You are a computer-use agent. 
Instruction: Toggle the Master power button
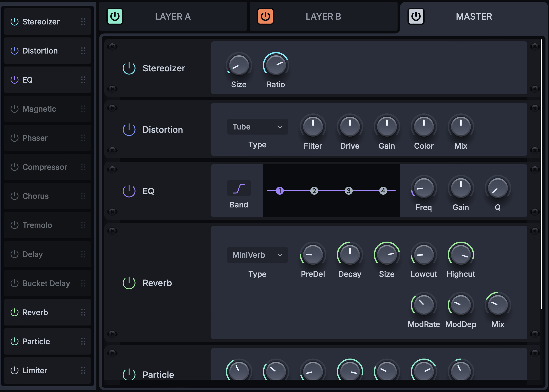point(416,17)
